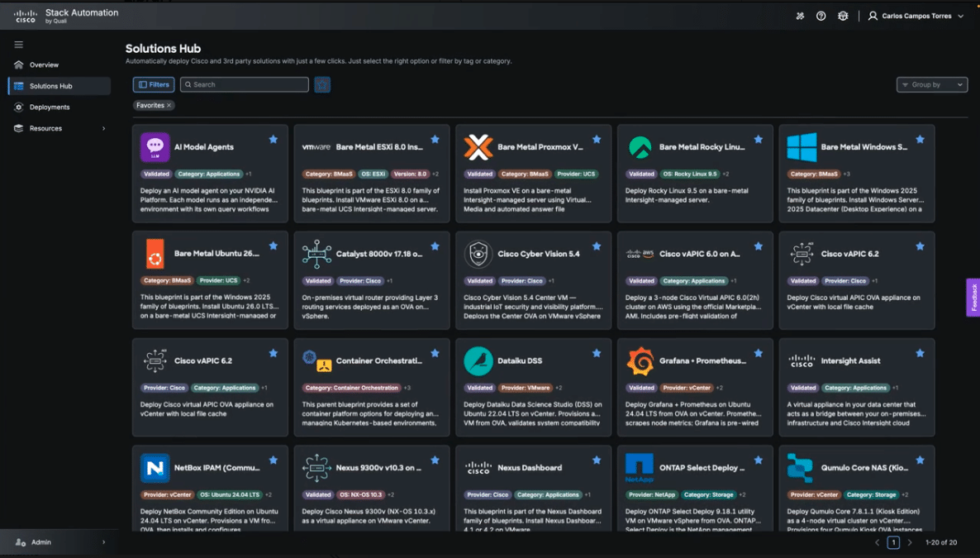Click Category: BMaaS tag on Windows card

point(813,174)
